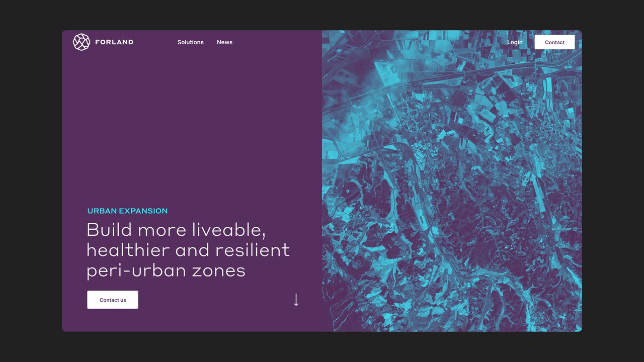The height and width of the screenshot is (362, 644).
Task: Click the headline line 'Build more liveable,'
Action: coord(176,230)
